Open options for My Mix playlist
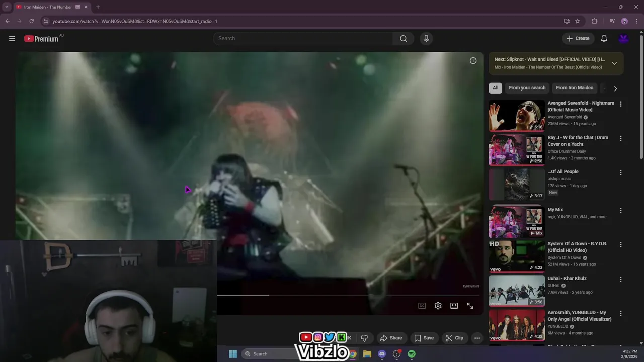Image resolution: width=644 pixels, height=362 pixels. [620, 211]
